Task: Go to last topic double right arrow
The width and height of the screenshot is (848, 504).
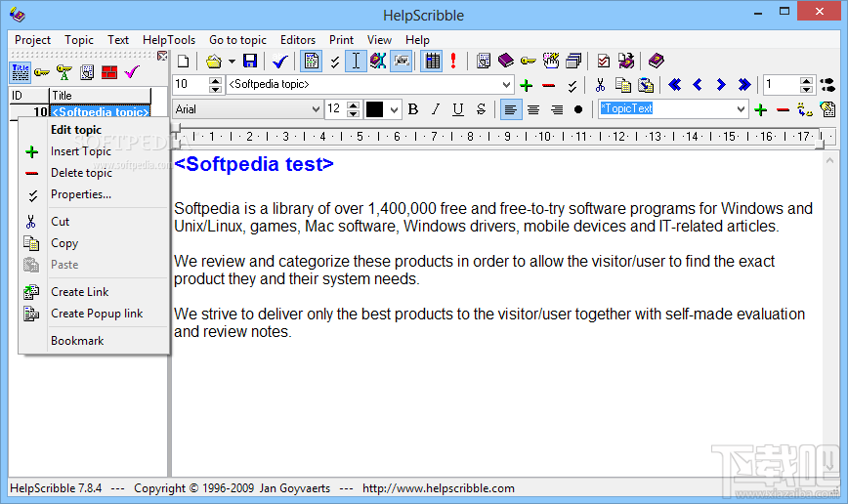Action: (x=744, y=85)
